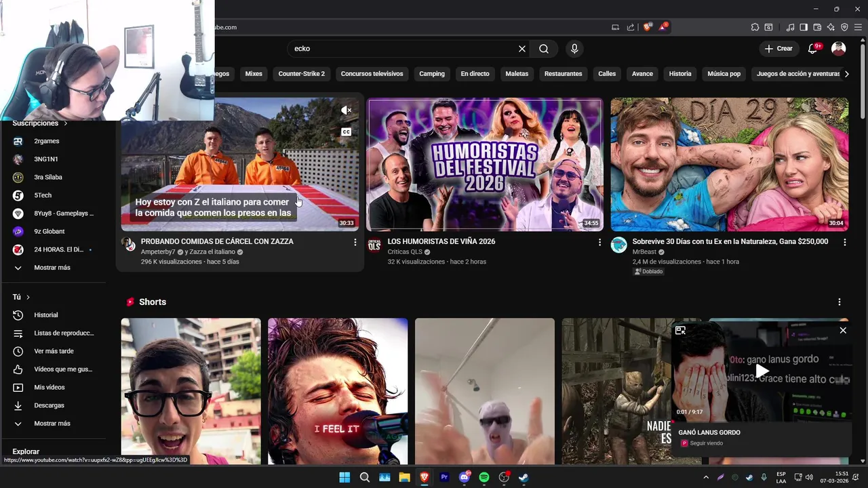This screenshot has height=488, width=868.
Task: Expand Mostrar más under the Tú section
Action: [x=53, y=424]
